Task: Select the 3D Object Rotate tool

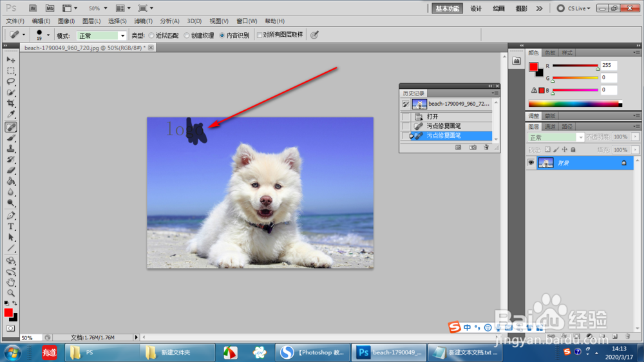Action: [x=11, y=261]
